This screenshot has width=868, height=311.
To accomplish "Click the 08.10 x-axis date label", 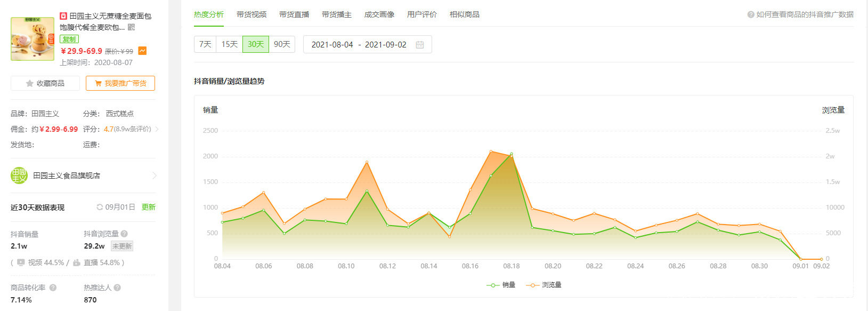I will (346, 266).
